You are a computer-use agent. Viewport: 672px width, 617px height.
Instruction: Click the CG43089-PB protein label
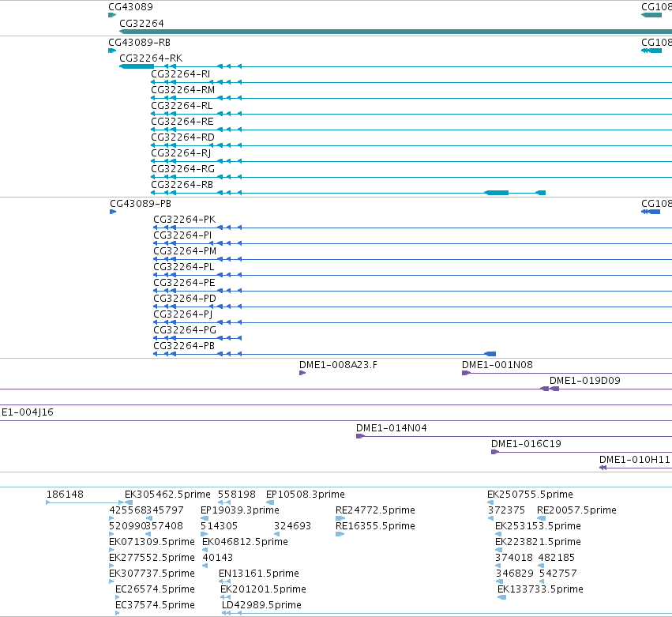coord(141,204)
